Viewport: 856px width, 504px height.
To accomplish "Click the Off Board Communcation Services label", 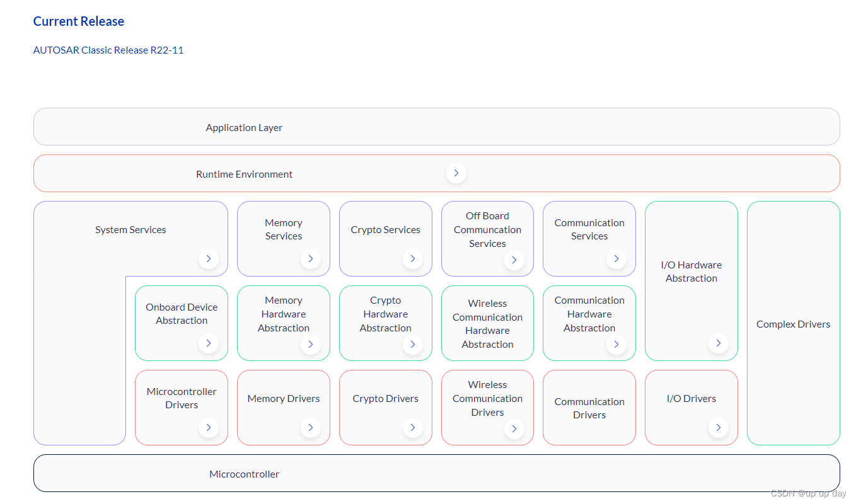I will [x=487, y=229].
